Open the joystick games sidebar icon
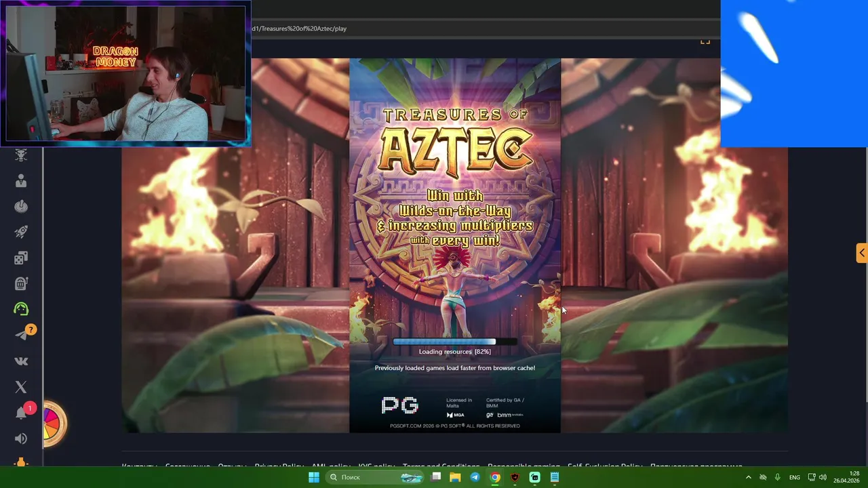 (21, 206)
